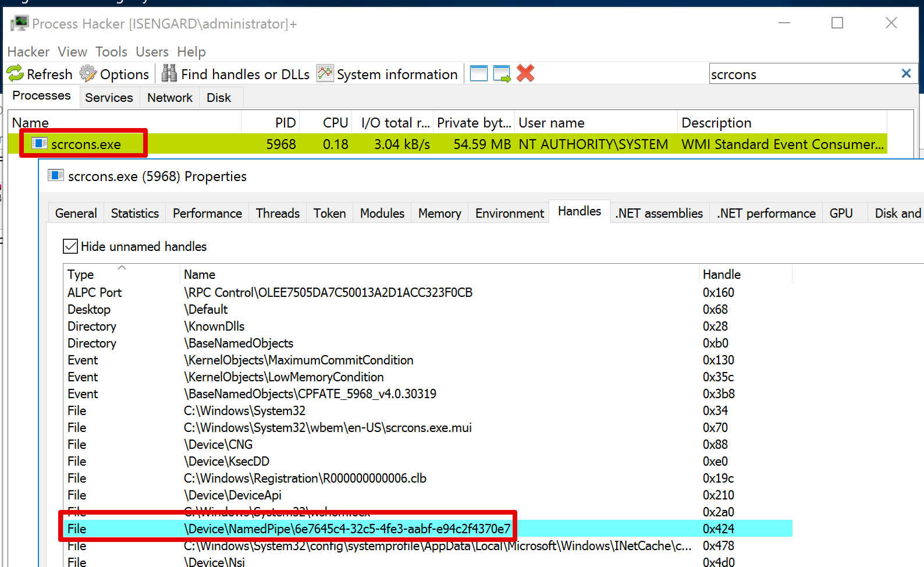Open Find handles or DLLs binoculars icon
Image resolution: width=924 pixels, height=567 pixels.
click(x=169, y=74)
